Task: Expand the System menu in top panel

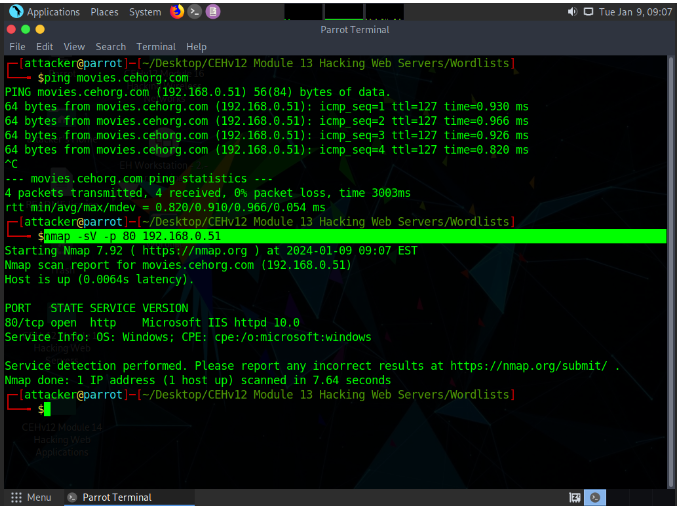Action: click(145, 12)
